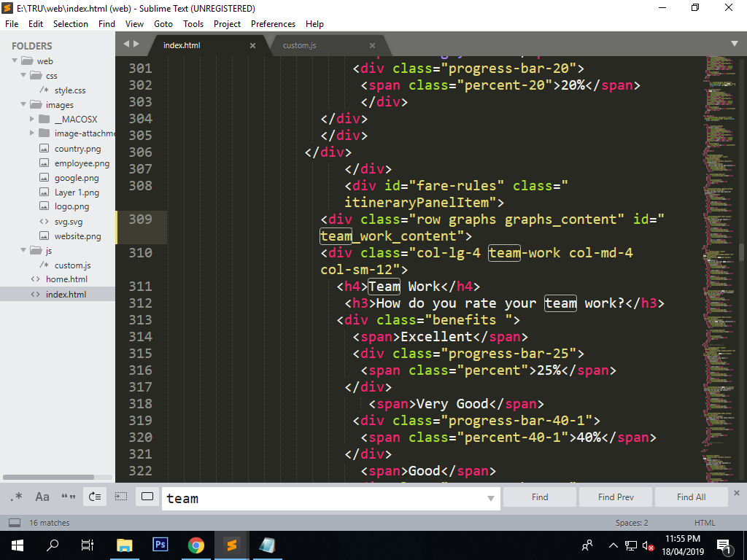This screenshot has width=747, height=560.
Task: Toggle regular expression search option
Action: click(x=17, y=497)
